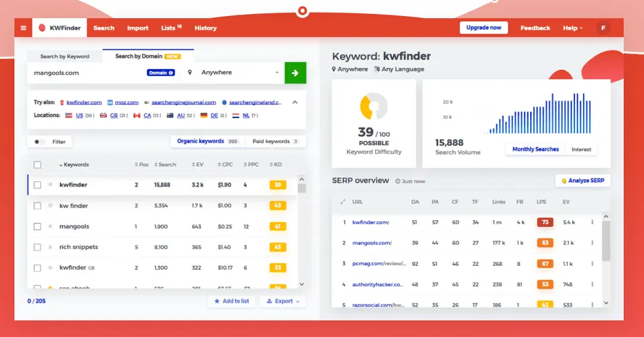Open options menu for razorsocial.com SERP row
The height and width of the screenshot is (337, 644).
[592, 305]
